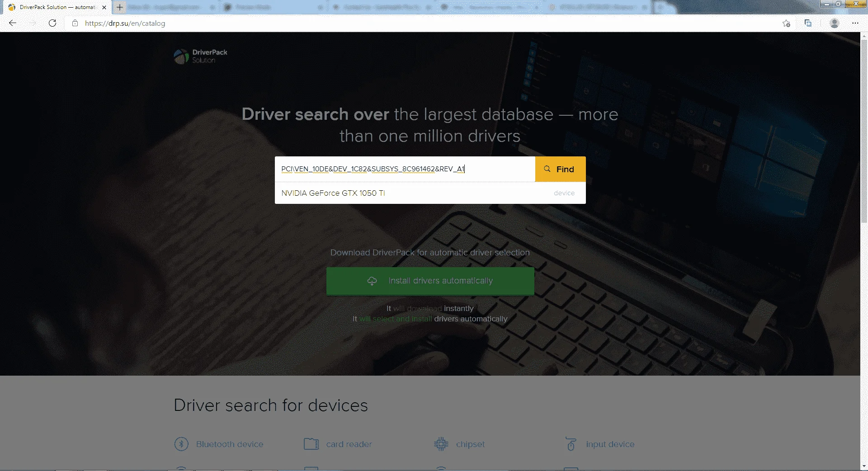868x471 pixels.
Task: Click the driver search input field
Action: tap(405, 169)
